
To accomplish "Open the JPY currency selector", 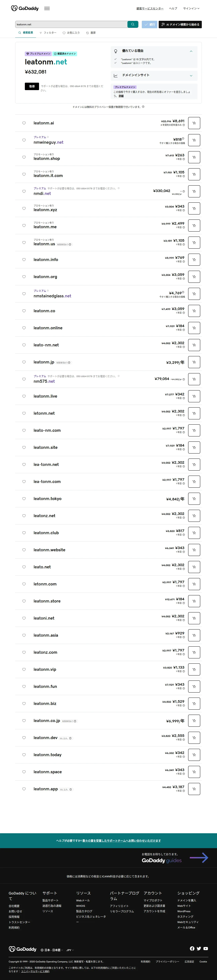I will pyautogui.click(x=70, y=950).
